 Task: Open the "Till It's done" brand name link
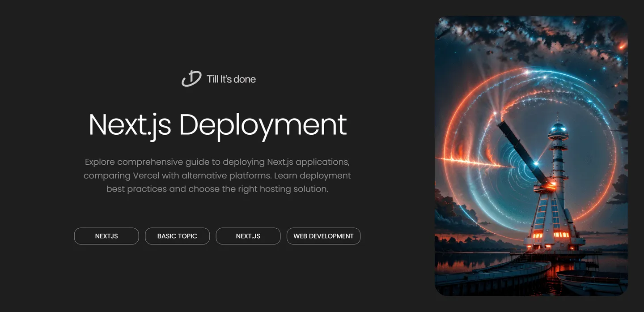(x=231, y=79)
